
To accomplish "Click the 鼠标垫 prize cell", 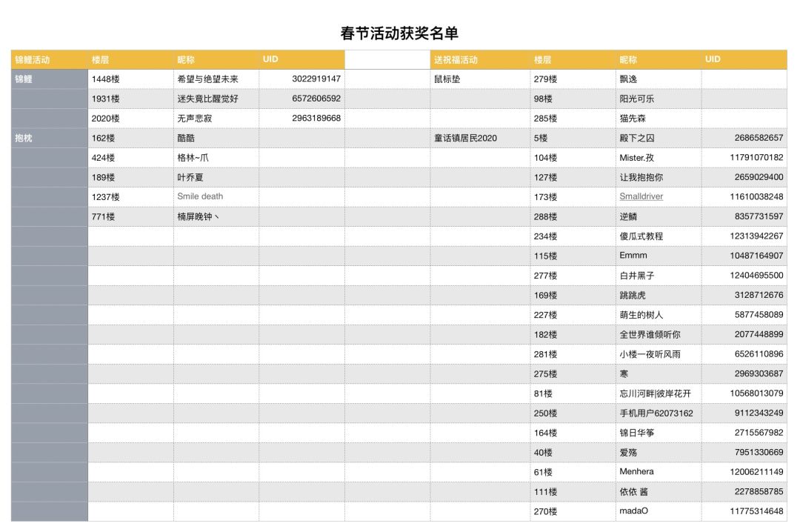I will (x=480, y=79).
